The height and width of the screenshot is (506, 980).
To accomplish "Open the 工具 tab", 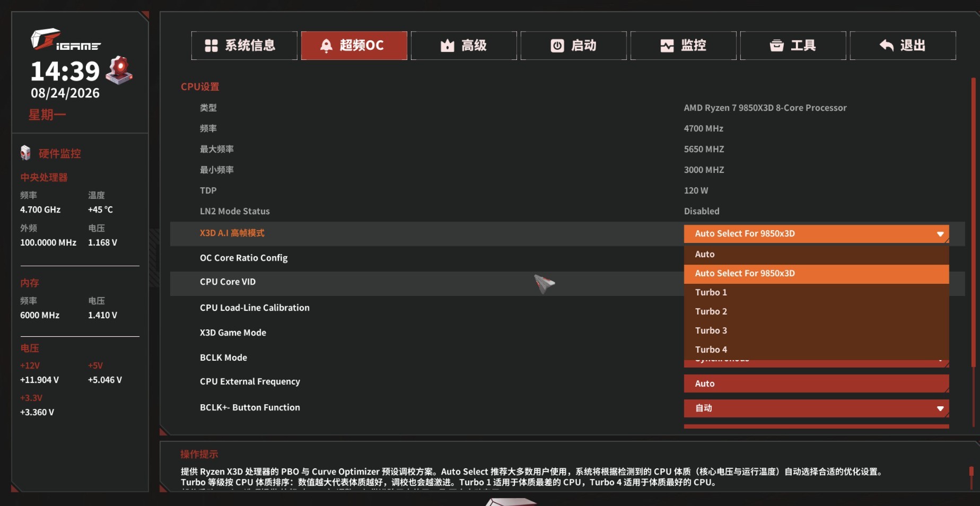I will 793,46.
